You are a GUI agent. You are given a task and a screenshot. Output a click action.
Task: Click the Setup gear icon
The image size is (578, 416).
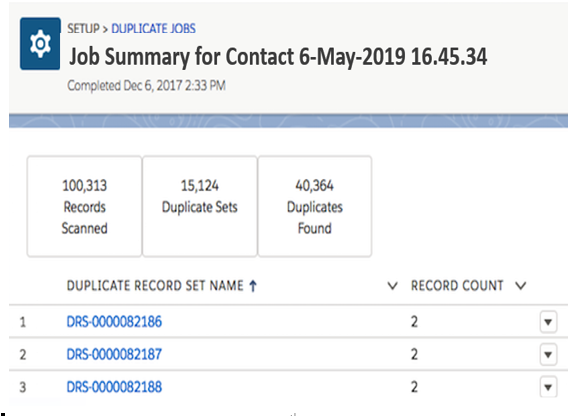coord(40,43)
